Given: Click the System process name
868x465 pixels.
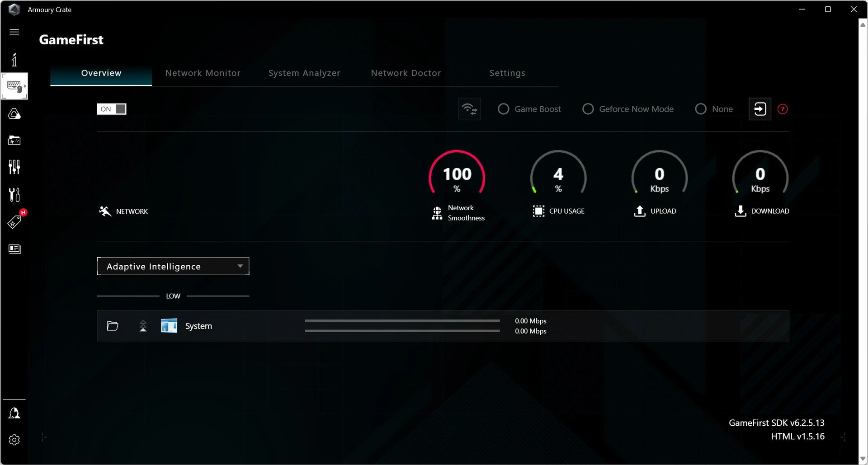Looking at the screenshot, I should [198, 326].
